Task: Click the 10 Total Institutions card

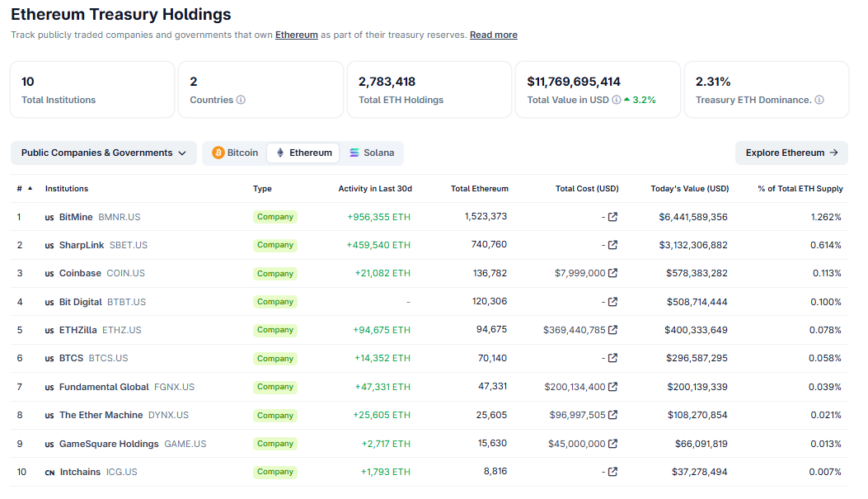Action: point(92,90)
